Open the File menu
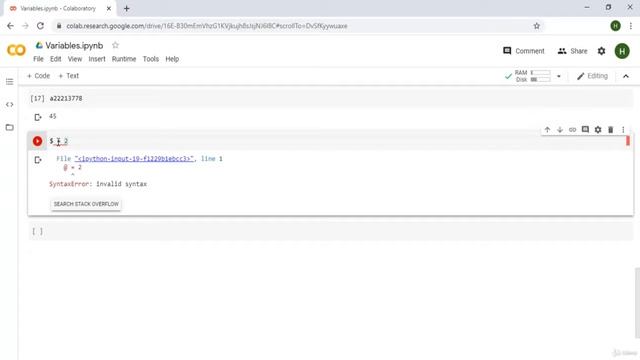This screenshot has width=640, height=360. (38, 59)
